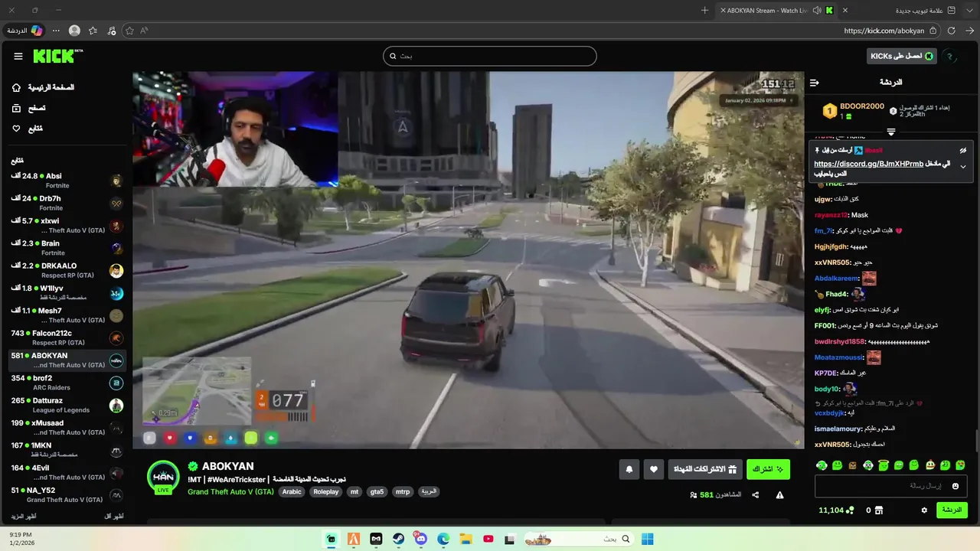Collapse the gift leaderboard arrow

click(890, 132)
